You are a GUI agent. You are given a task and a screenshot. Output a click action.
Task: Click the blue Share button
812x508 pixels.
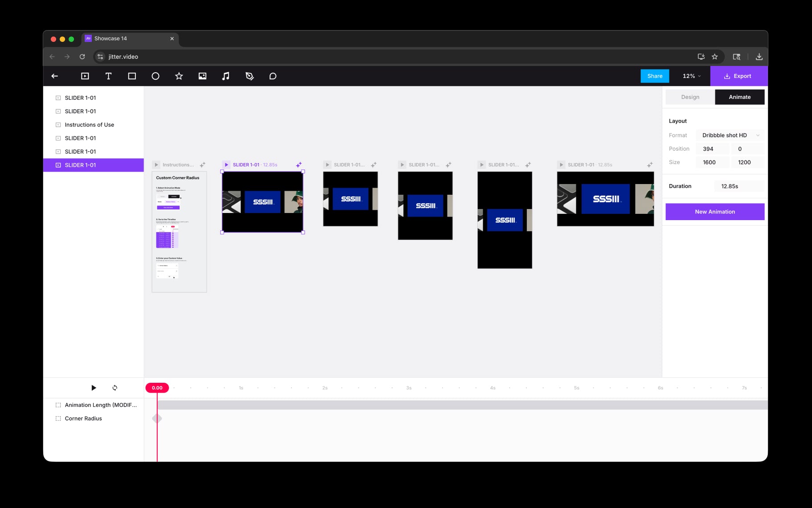click(655, 76)
